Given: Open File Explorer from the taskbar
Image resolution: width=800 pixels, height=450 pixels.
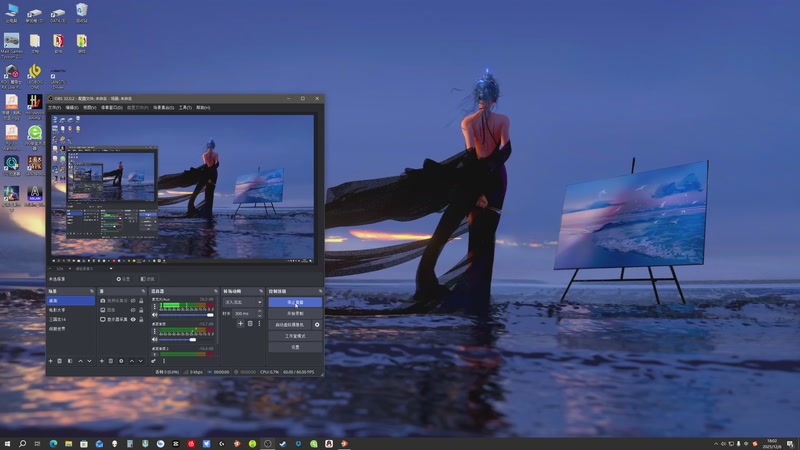Looking at the screenshot, I should [68, 444].
